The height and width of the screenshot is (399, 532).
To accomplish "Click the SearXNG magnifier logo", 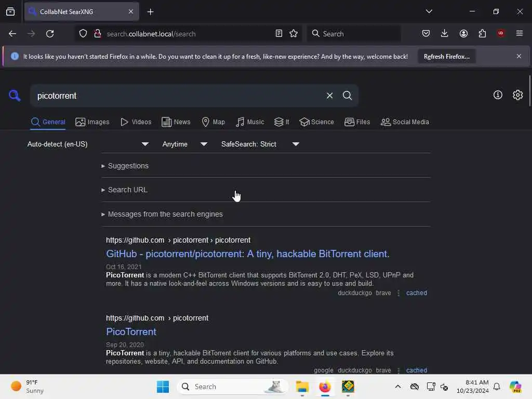I will point(15,96).
